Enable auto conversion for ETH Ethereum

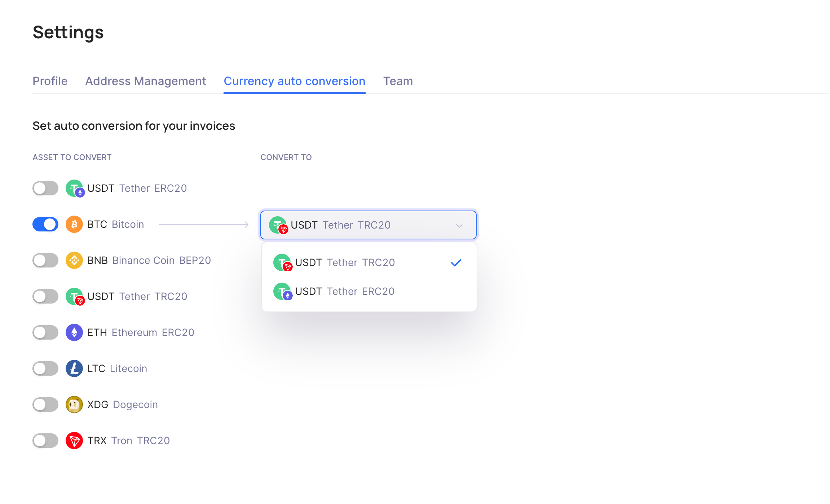[x=45, y=332]
